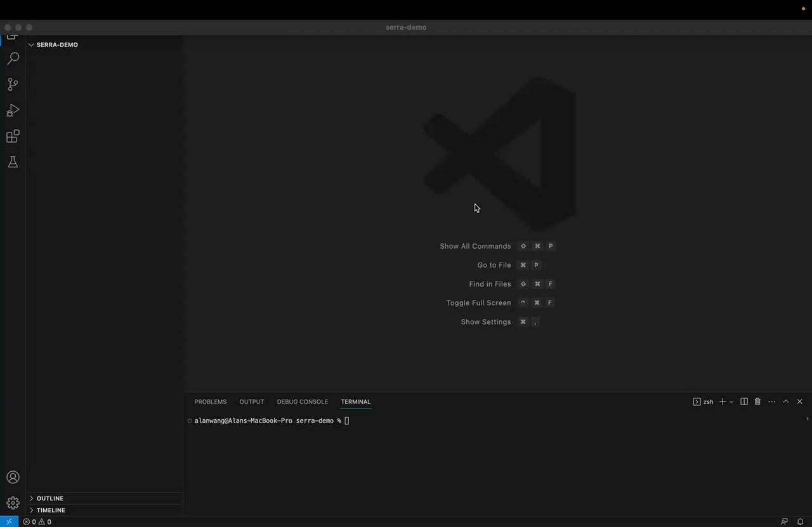Open the Run and Debug view
The image size is (812, 527).
(x=13, y=110)
